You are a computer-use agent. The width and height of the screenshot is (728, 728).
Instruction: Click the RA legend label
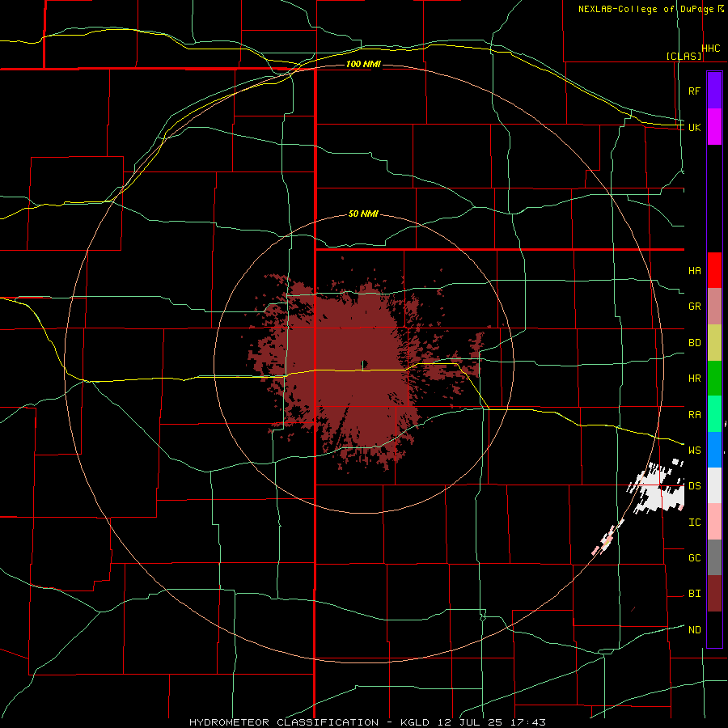coord(695,415)
